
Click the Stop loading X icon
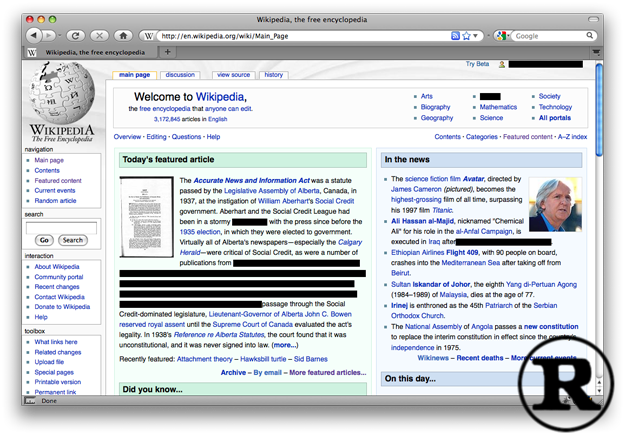(99, 35)
